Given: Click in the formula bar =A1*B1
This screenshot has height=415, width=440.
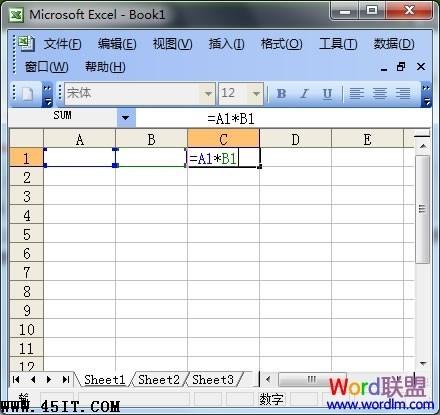Looking at the screenshot, I should 283,118.
